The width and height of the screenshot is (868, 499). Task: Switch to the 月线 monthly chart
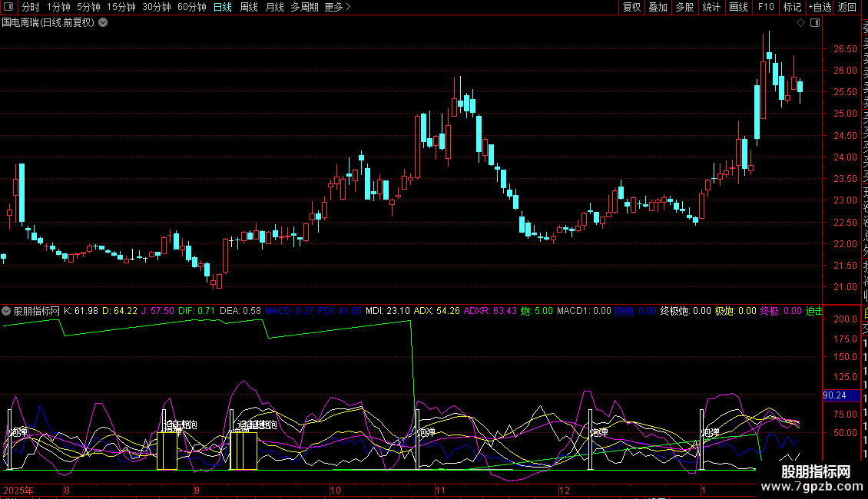click(274, 8)
